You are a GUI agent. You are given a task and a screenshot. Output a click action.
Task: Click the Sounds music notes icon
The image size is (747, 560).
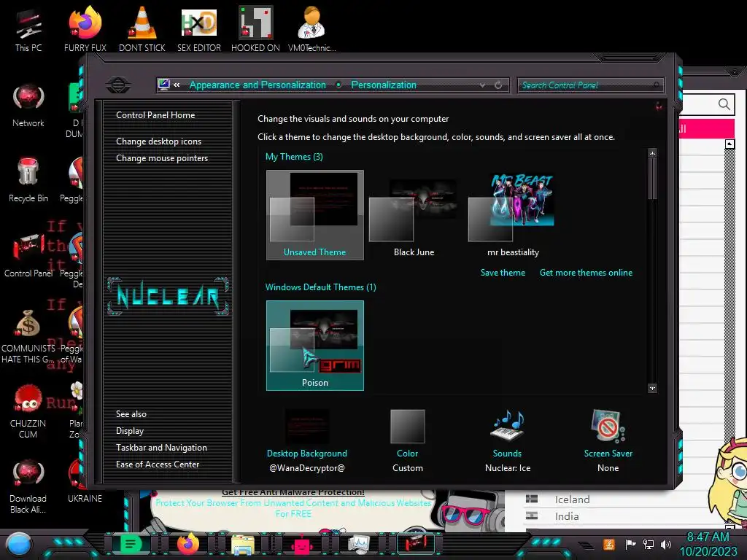[x=508, y=426]
